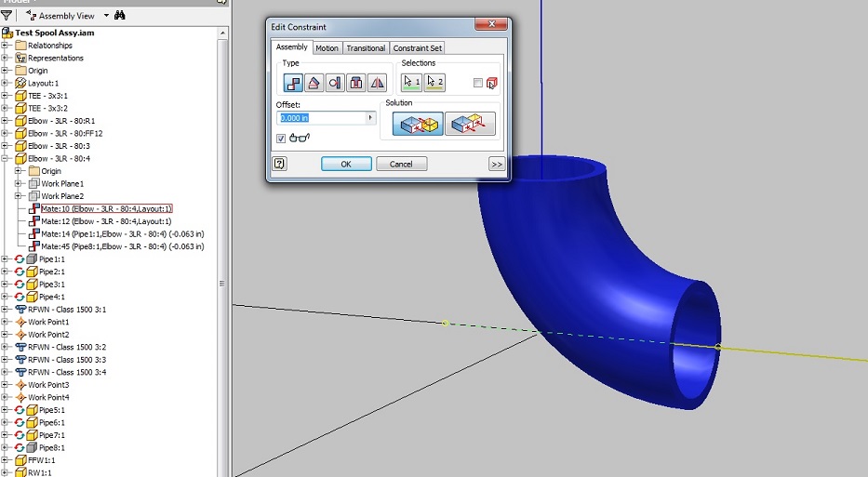Click the Work Plane2 icon
Image resolution: width=868 pixels, height=477 pixels.
(33, 196)
